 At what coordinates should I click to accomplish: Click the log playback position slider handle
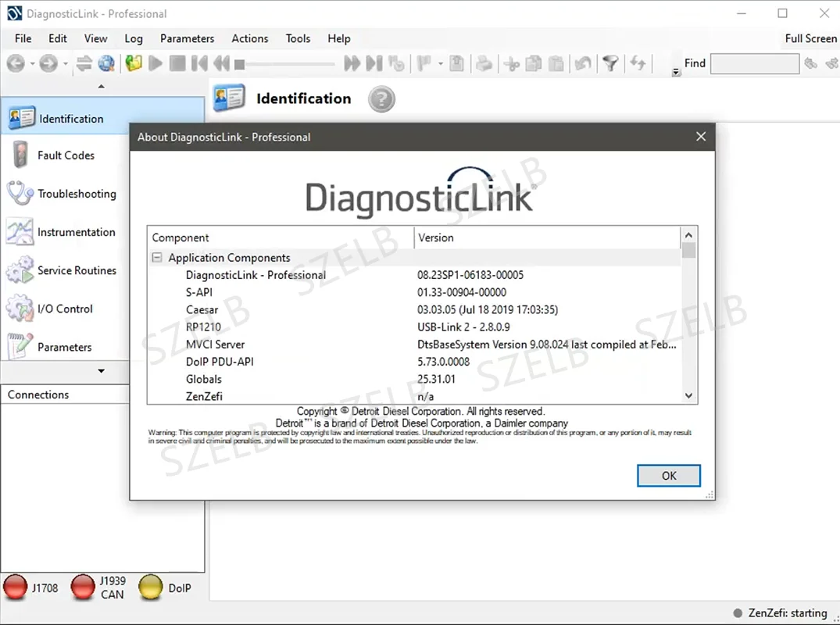(240, 64)
